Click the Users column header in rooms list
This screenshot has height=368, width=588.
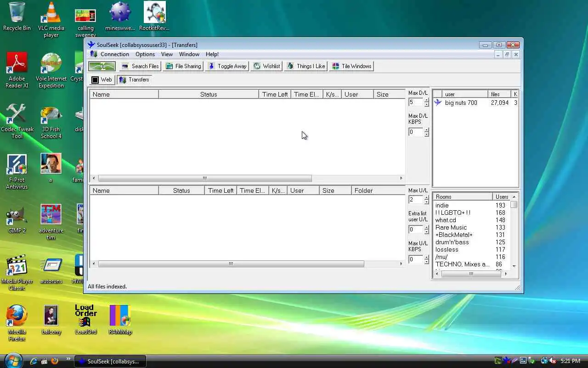tap(502, 197)
